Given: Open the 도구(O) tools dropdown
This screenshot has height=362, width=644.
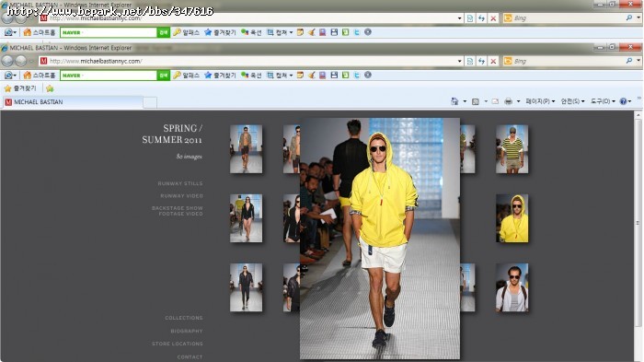Looking at the screenshot, I should pyautogui.click(x=603, y=101).
